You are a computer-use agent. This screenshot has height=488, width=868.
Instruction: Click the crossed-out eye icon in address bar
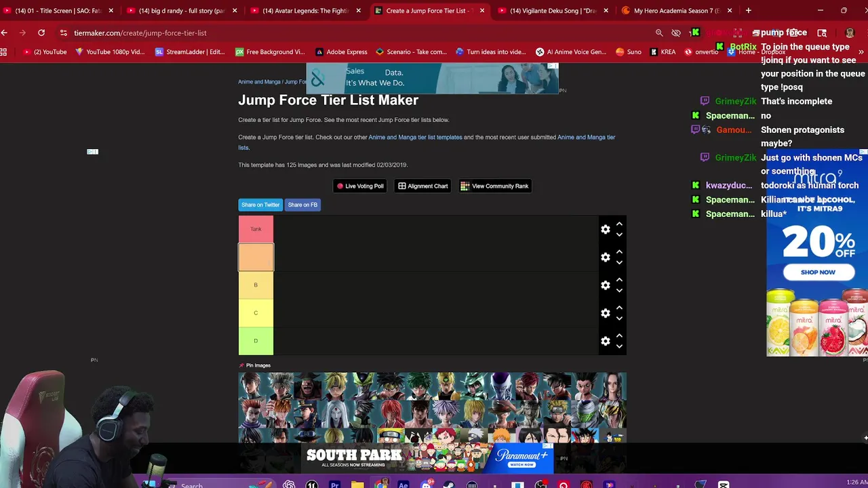point(676,33)
